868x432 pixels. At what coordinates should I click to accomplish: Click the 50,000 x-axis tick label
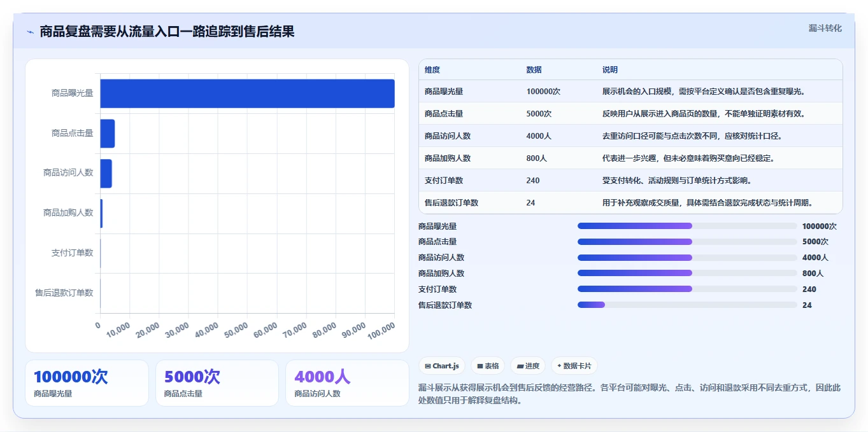click(x=236, y=329)
